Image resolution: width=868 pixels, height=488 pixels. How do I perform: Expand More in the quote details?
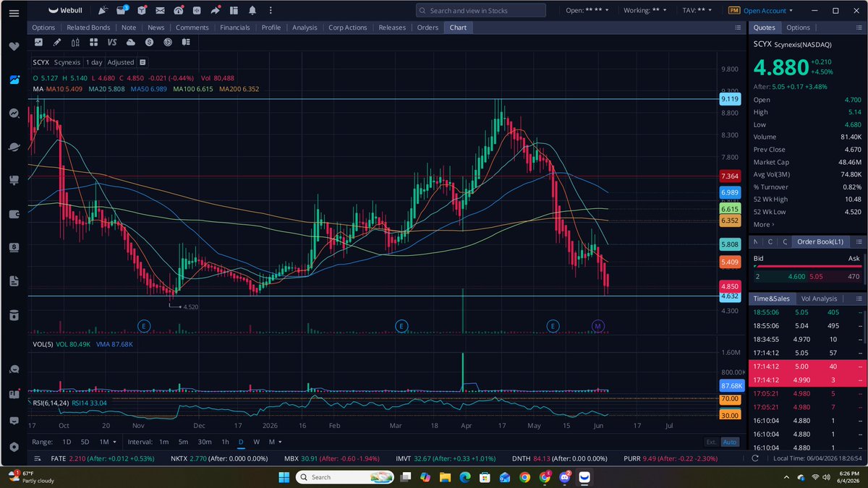[x=762, y=225]
